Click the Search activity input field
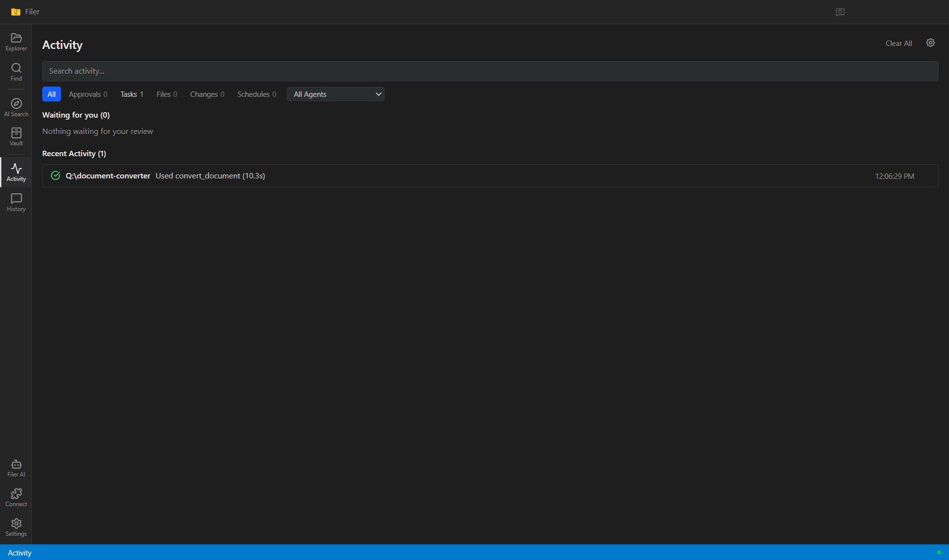949x560 pixels. coord(490,71)
